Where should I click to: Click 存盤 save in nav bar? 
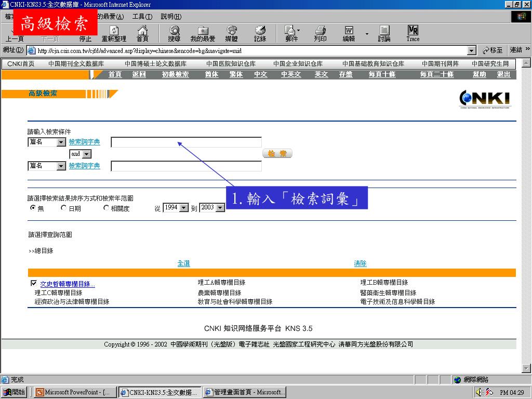(x=345, y=74)
